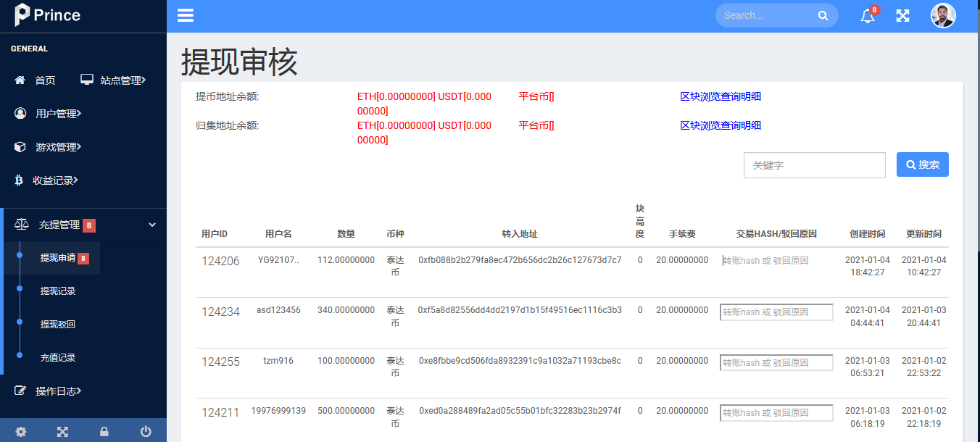The image size is (980, 442).
Task: Open the hamburger menu in the top bar
Action: 185,14
